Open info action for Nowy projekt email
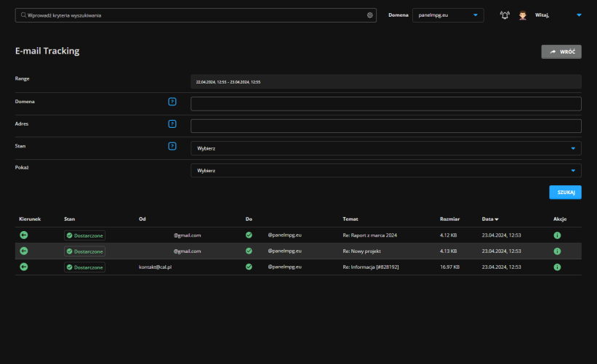 [557, 251]
